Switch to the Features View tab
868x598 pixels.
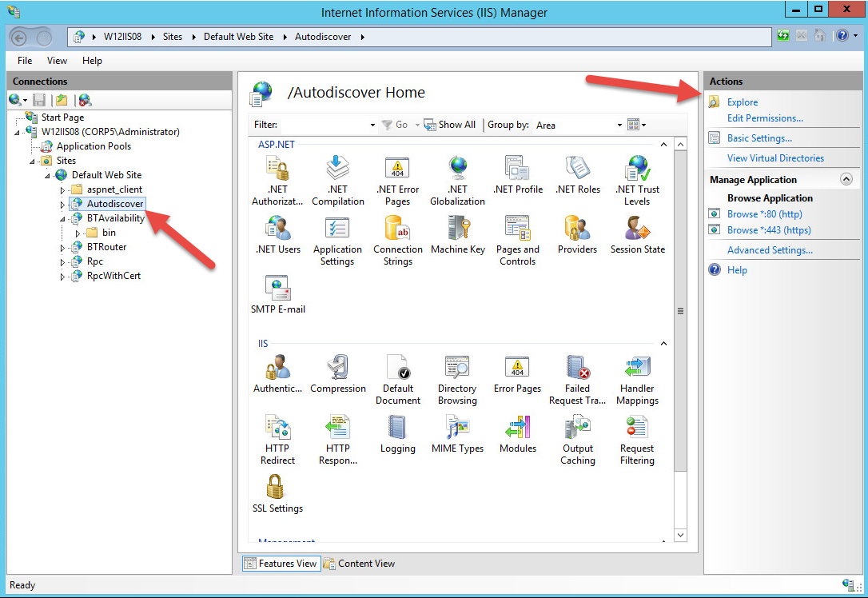(281, 563)
